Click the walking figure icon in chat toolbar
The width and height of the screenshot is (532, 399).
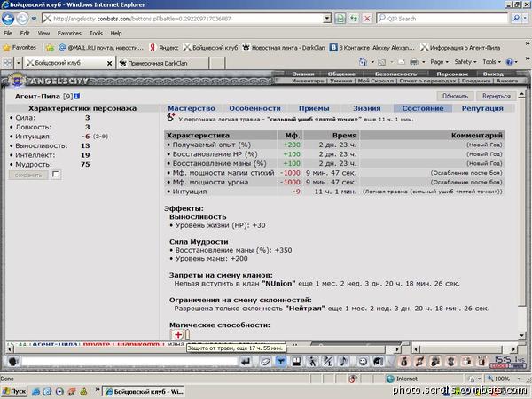(x=312, y=362)
